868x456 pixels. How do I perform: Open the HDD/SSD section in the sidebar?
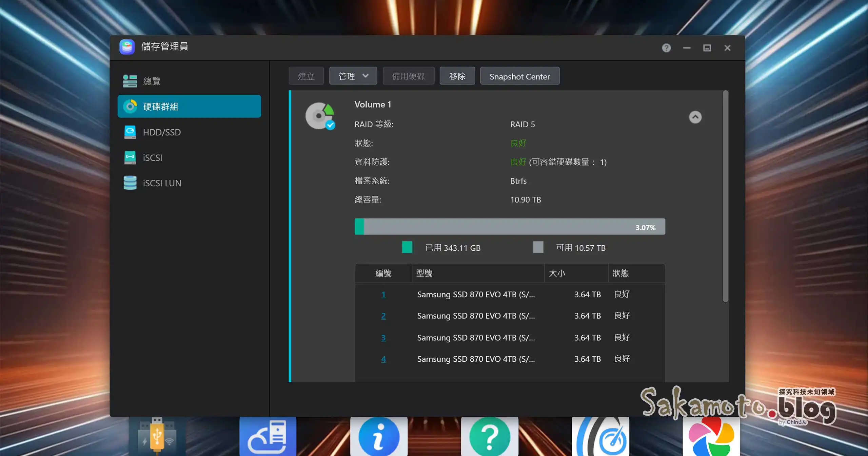[162, 132]
